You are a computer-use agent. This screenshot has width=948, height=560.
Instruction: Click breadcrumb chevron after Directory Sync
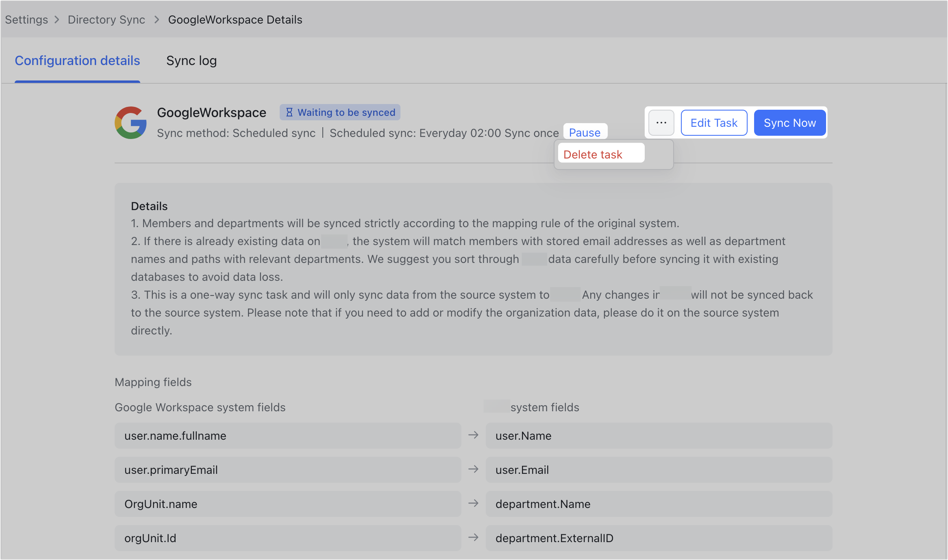[x=157, y=20]
